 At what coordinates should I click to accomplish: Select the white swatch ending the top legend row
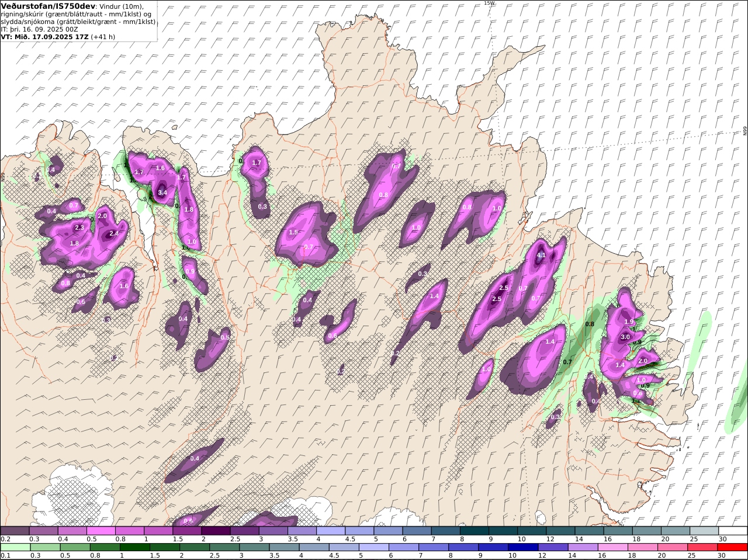coord(733,531)
